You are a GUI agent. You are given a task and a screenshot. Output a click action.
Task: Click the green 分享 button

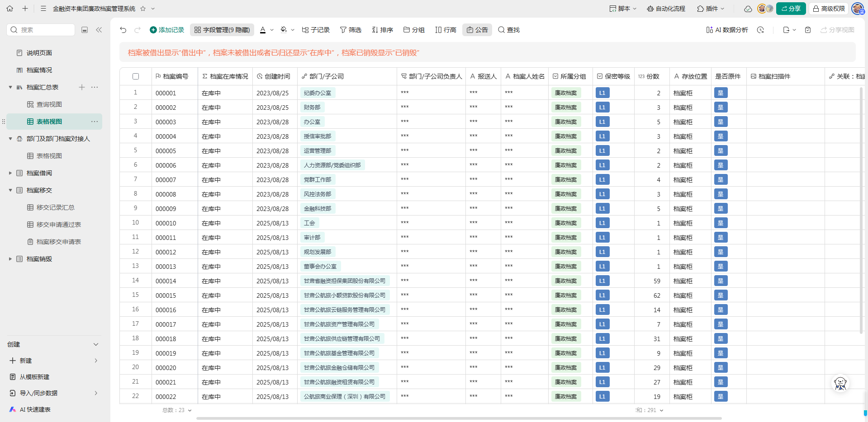click(791, 9)
